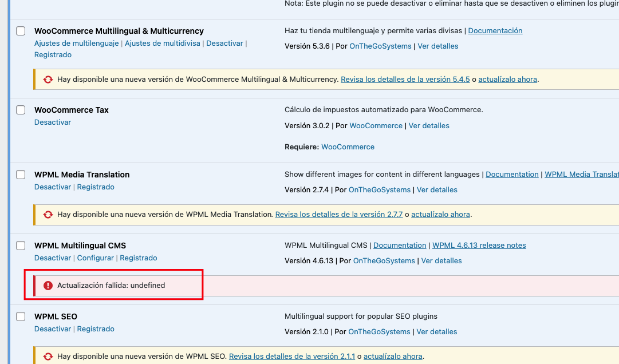Click Registrado under WPML SEO
The width and height of the screenshot is (619, 364).
click(96, 329)
